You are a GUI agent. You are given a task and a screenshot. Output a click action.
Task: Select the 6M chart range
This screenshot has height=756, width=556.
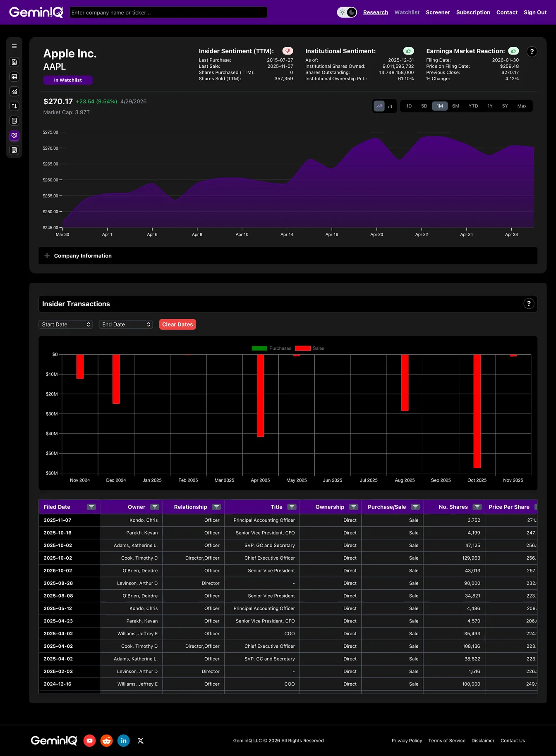[455, 106]
